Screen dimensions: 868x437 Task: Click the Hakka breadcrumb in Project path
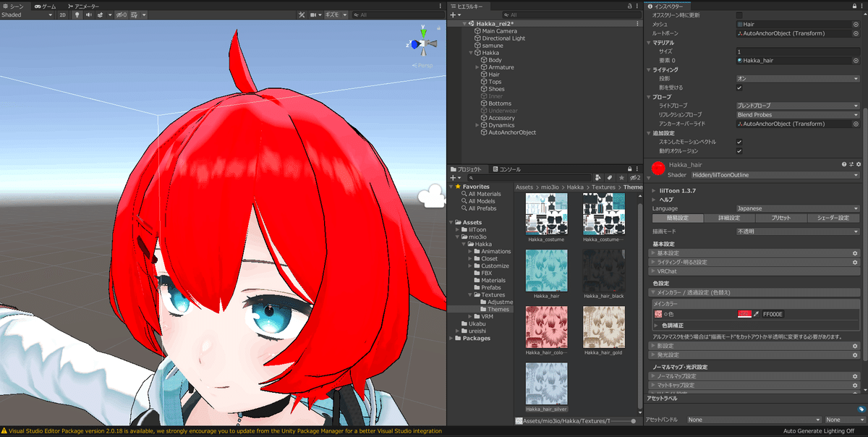[575, 187]
